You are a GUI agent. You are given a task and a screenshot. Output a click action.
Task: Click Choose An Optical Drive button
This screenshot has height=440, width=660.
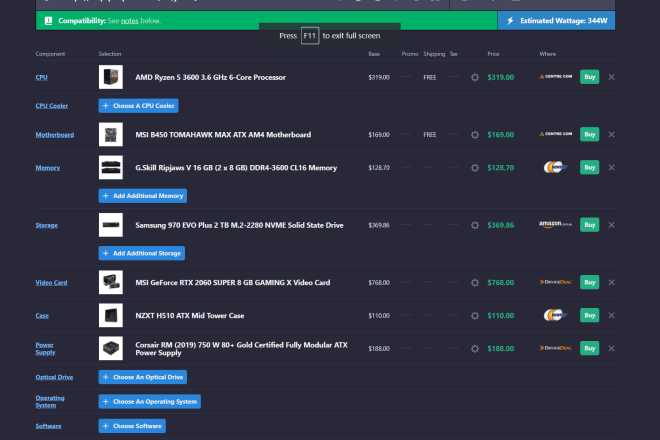(x=143, y=377)
